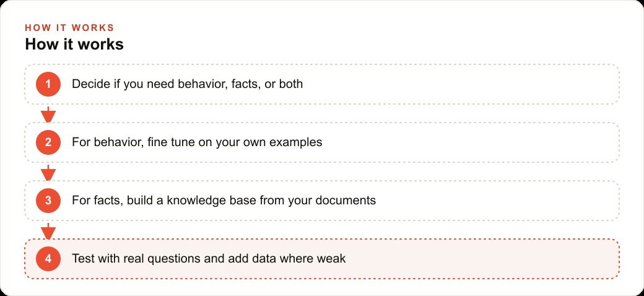
Task: Click the arrow between steps 2 and 3
Action: [x=48, y=173]
